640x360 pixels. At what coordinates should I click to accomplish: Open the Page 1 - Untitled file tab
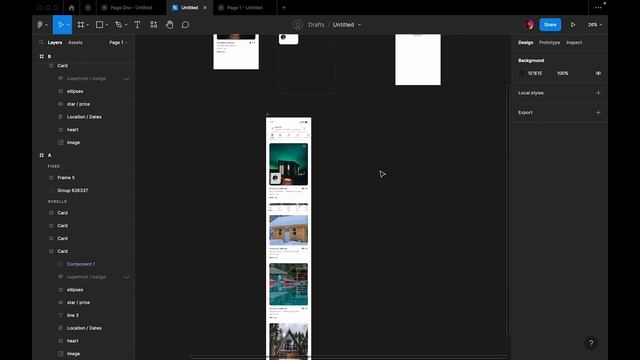click(x=244, y=7)
